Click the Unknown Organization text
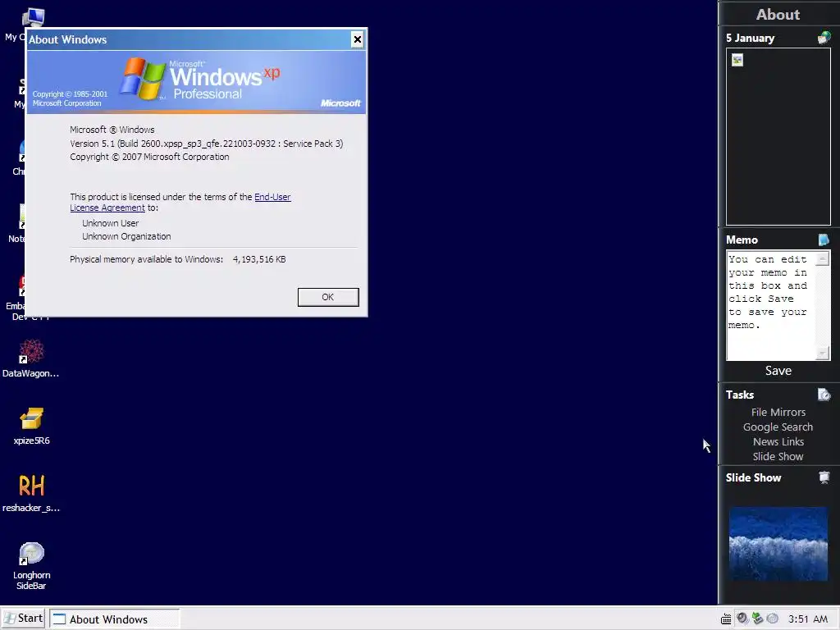The image size is (840, 630). tap(126, 236)
